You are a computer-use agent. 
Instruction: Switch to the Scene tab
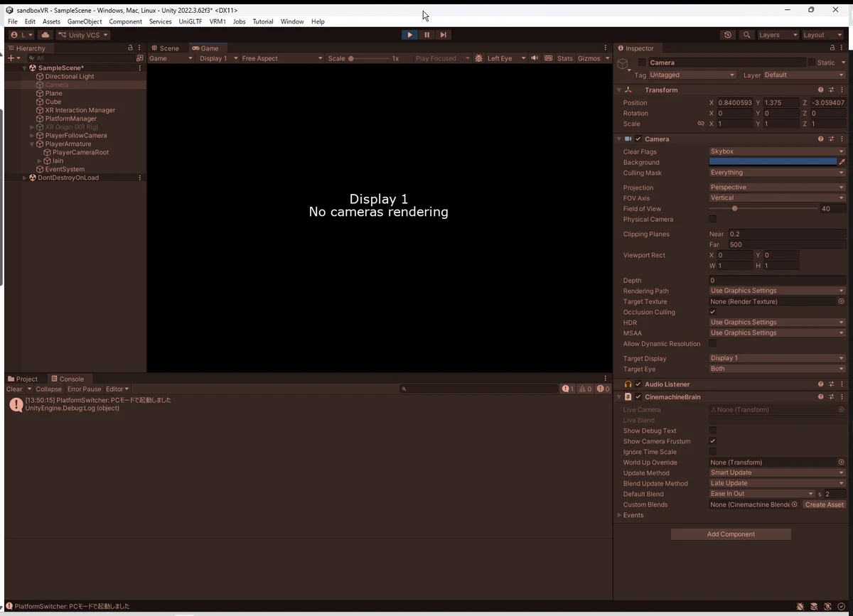point(165,48)
